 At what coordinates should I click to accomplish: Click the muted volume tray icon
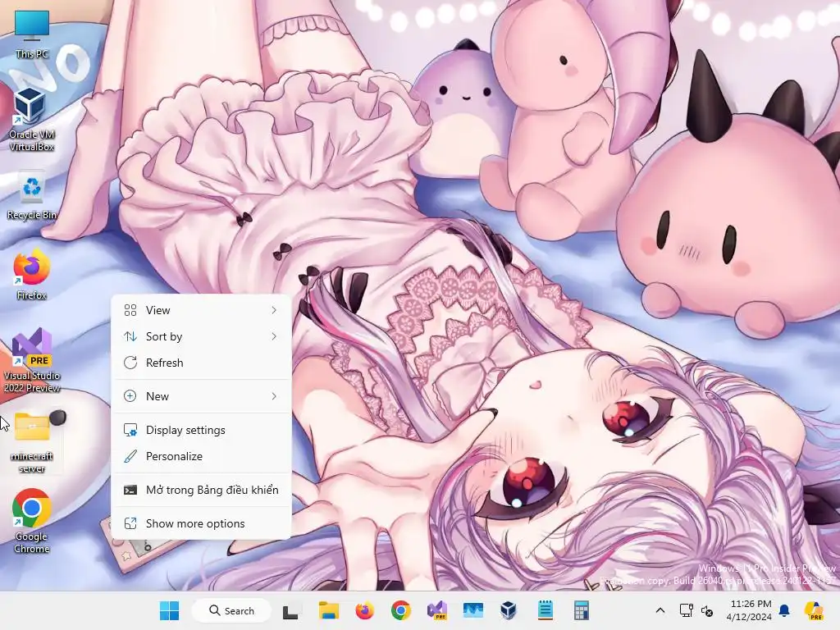[x=707, y=611]
